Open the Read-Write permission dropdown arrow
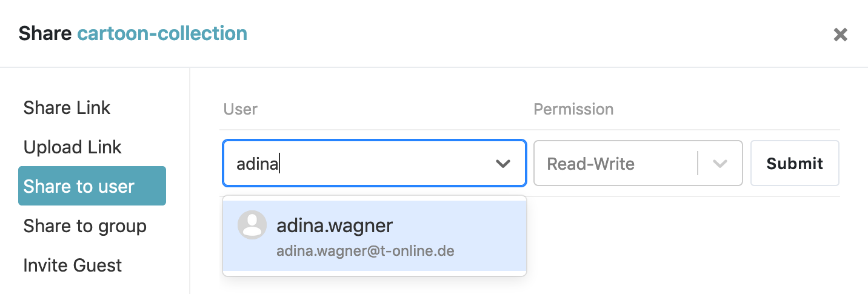The width and height of the screenshot is (868, 294). (720, 164)
